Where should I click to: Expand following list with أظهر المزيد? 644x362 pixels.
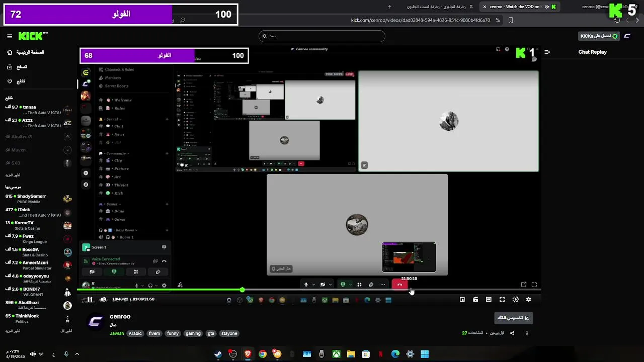pyautogui.click(x=13, y=175)
